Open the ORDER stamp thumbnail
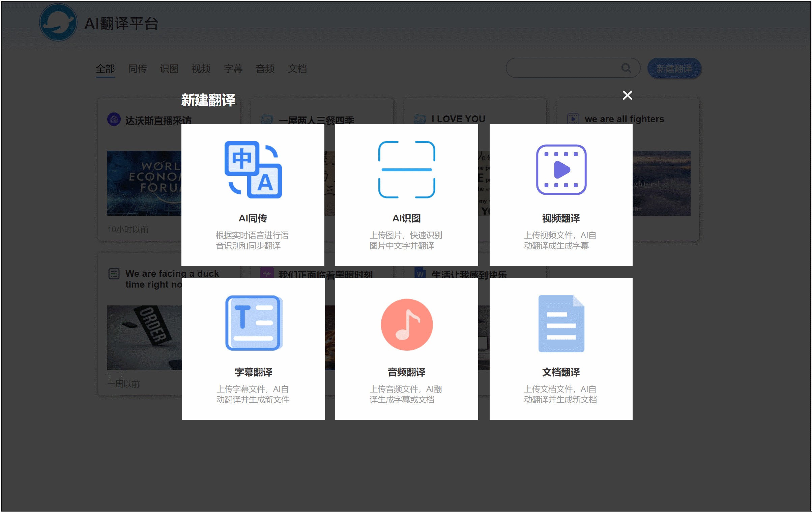This screenshot has height=512, width=812. (x=145, y=338)
